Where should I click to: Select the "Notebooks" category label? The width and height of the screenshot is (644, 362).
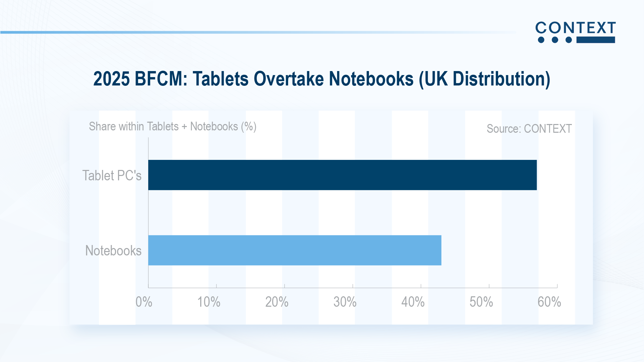[113, 251]
